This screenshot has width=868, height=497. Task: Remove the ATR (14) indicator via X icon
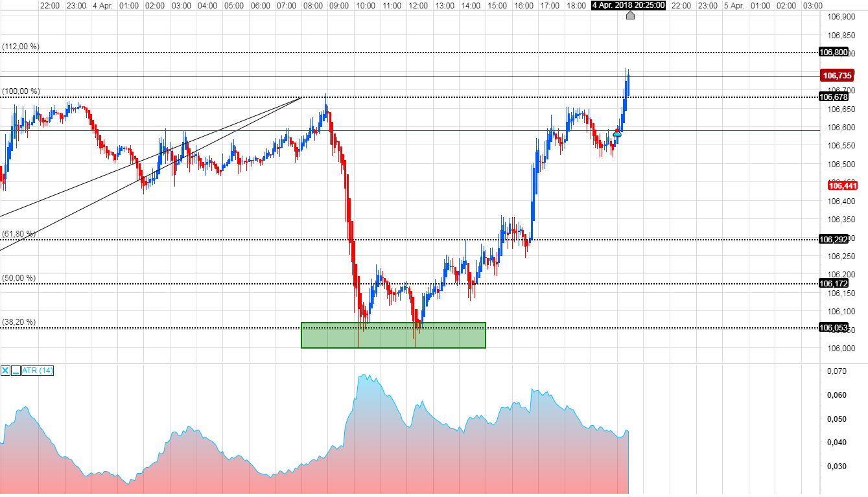click(5, 371)
